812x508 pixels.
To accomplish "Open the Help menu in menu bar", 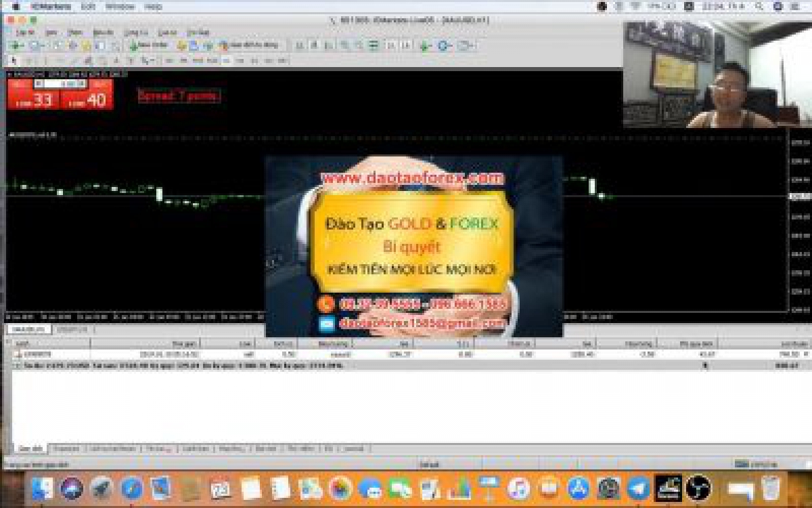I will pyautogui.click(x=154, y=6).
